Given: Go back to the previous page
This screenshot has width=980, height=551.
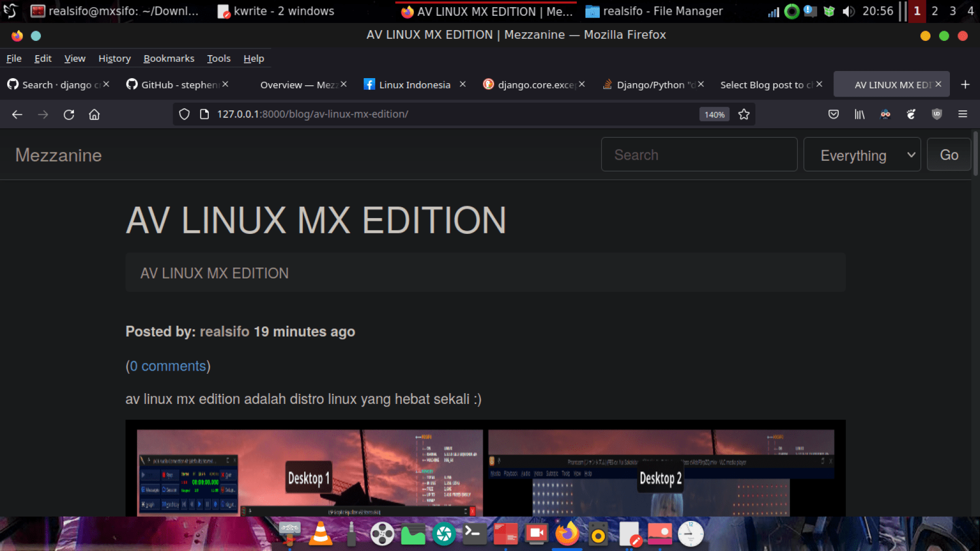Looking at the screenshot, I should coord(17,114).
